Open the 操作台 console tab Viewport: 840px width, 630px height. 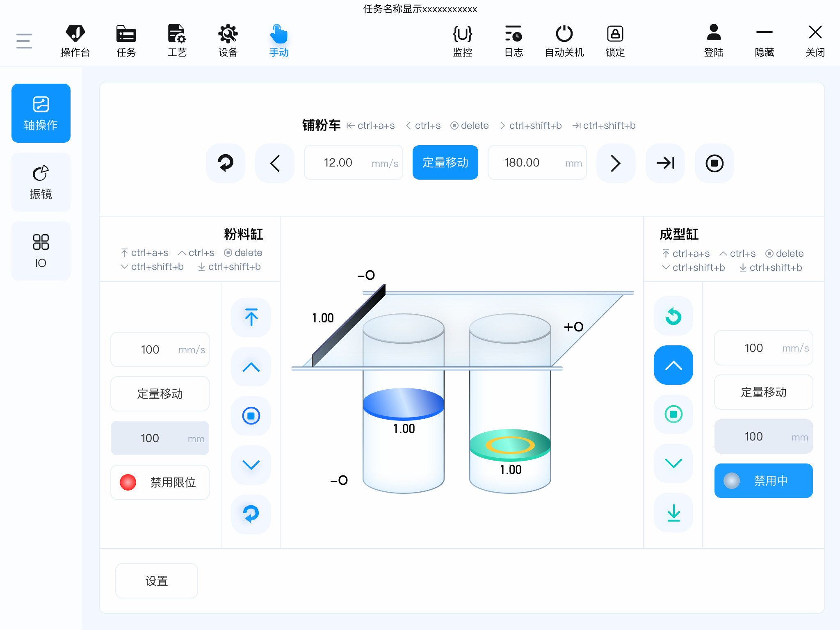[75, 41]
